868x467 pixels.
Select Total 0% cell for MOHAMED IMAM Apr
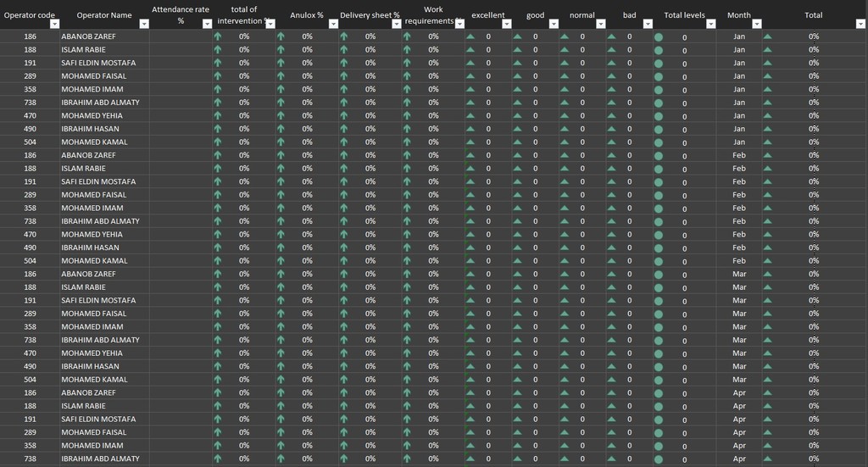814,446
